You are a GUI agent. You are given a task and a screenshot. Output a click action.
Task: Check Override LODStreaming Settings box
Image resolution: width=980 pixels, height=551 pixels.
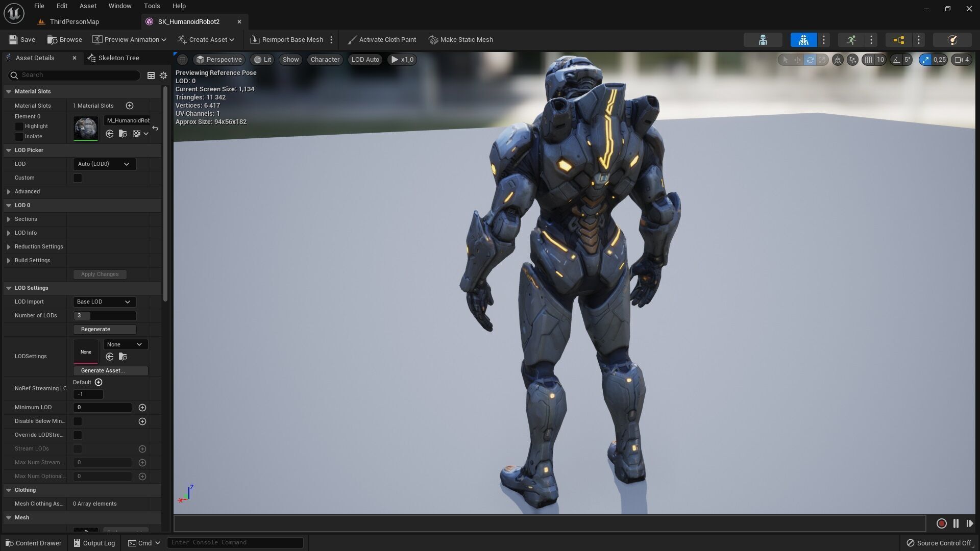[78, 435]
